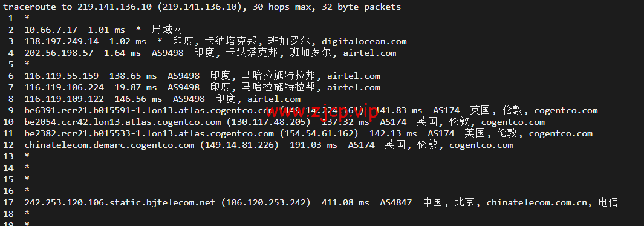Click IP 202.56.198.57 on hop 4

point(59,53)
